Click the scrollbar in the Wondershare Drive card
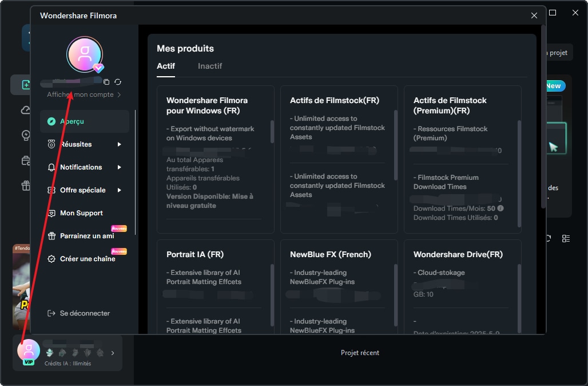The width and height of the screenshot is (588, 386). point(519,298)
